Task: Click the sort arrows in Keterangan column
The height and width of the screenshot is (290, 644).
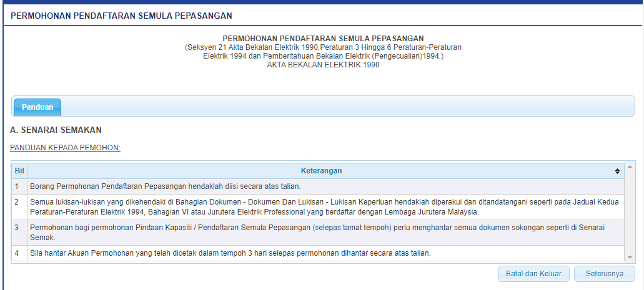Action: coord(617,171)
